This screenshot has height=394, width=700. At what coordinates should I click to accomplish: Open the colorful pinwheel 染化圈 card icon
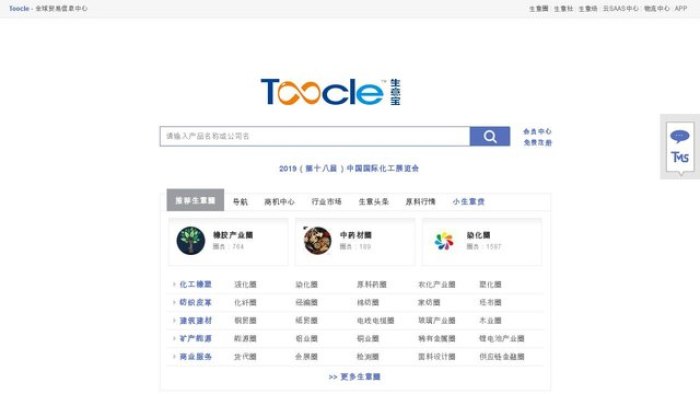444,241
